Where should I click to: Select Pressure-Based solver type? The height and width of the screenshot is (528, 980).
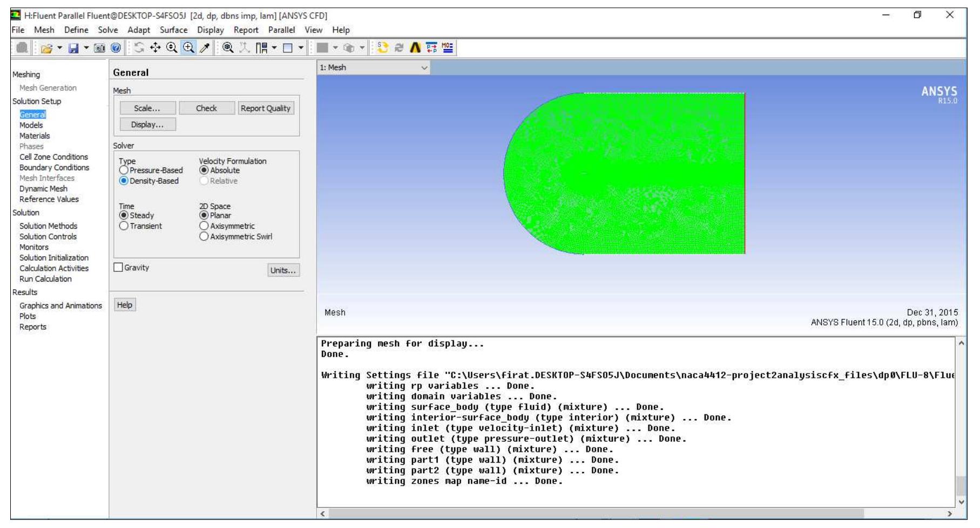pyautogui.click(x=124, y=171)
